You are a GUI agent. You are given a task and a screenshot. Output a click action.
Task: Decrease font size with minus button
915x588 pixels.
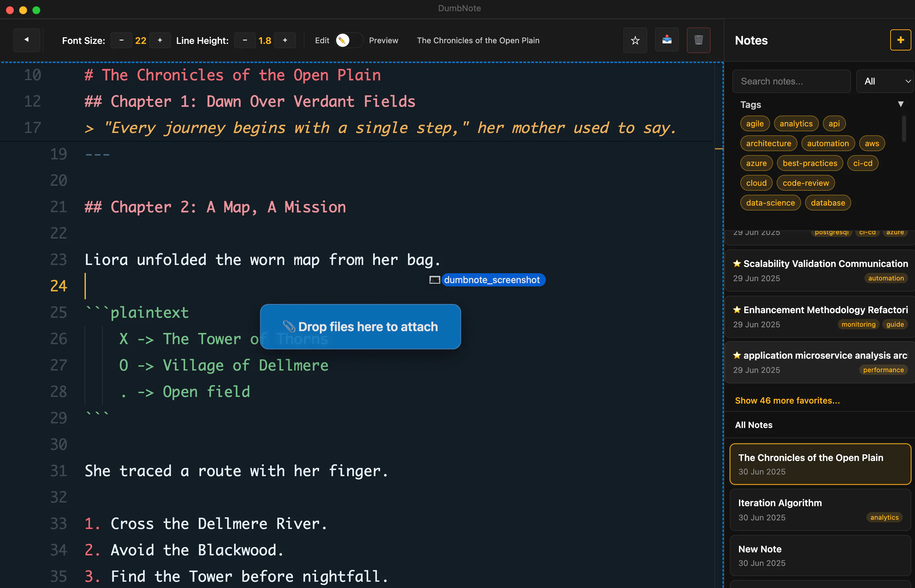pyautogui.click(x=122, y=40)
